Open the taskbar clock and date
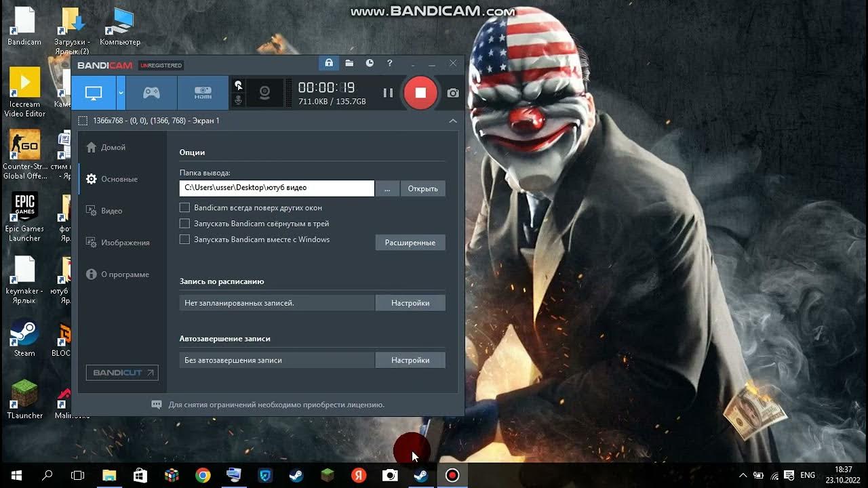868x488 pixels. (x=843, y=475)
